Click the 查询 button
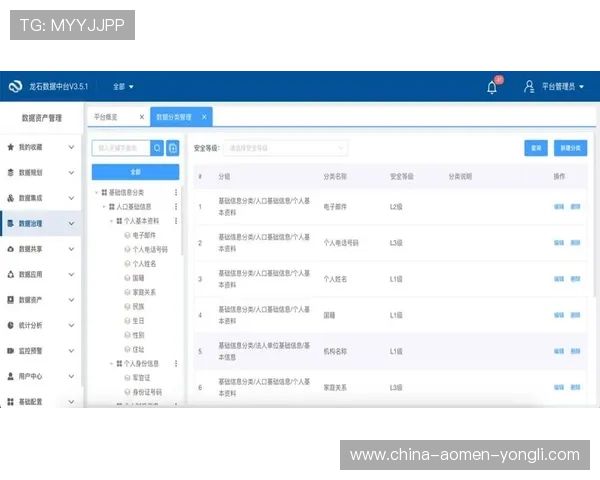This screenshot has height=480, width=600. 536,148
